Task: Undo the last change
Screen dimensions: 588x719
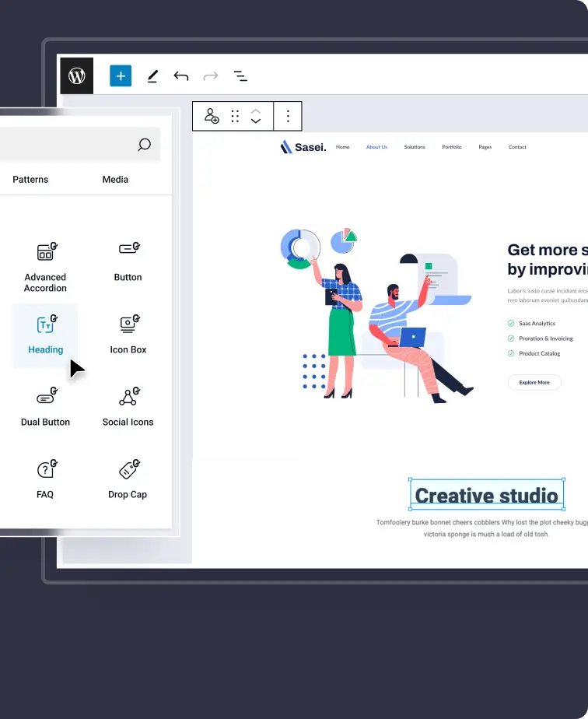Action: (181, 76)
